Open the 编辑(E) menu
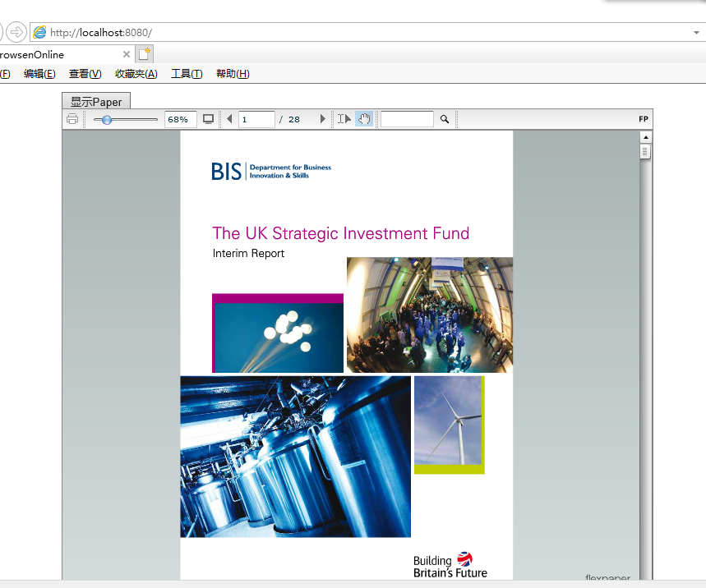The width and height of the screenshot is (706, 588). point(39,74)
